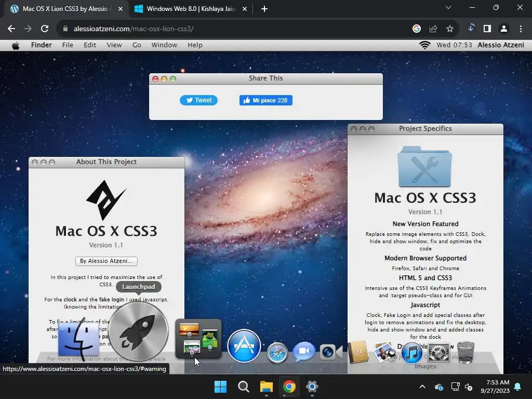
Task: Open the Trash in the dock
Action: [x=466, y=352]
